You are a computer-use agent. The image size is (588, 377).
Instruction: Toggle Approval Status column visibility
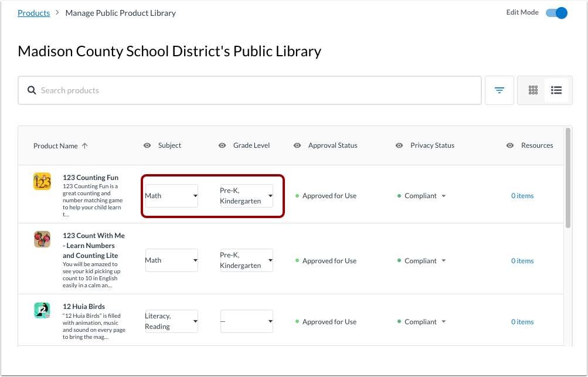(x=297, y=145)
